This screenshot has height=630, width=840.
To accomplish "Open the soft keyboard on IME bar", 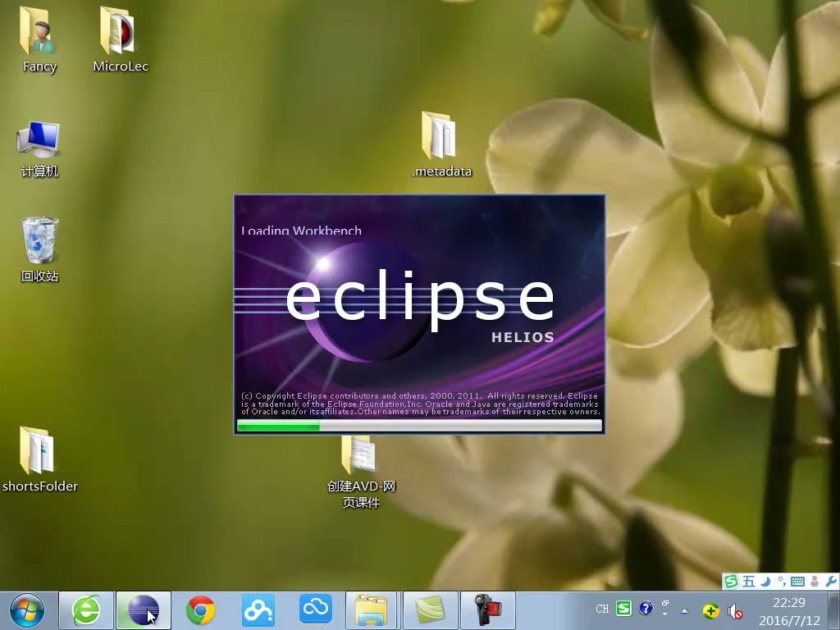I will [x=797, y=582].
